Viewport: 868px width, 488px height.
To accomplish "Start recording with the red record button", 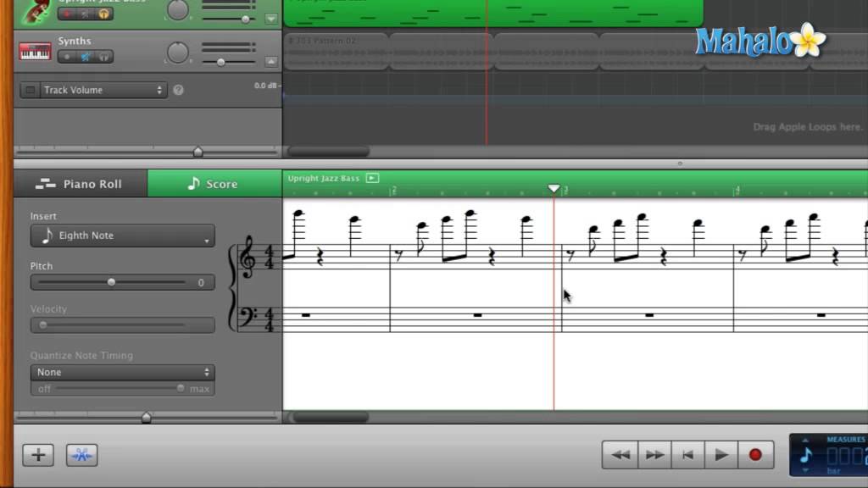I will click(755, 455).
